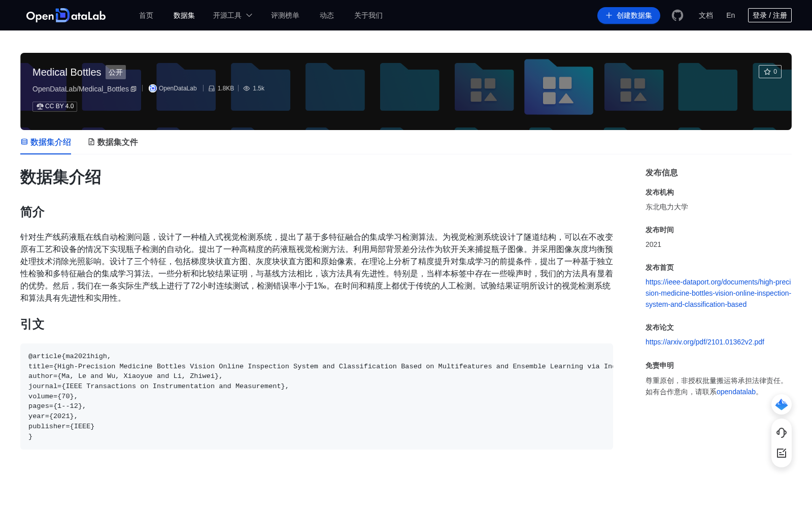
Task: Open the feedback edit note icon
Action: pos(782,453)
